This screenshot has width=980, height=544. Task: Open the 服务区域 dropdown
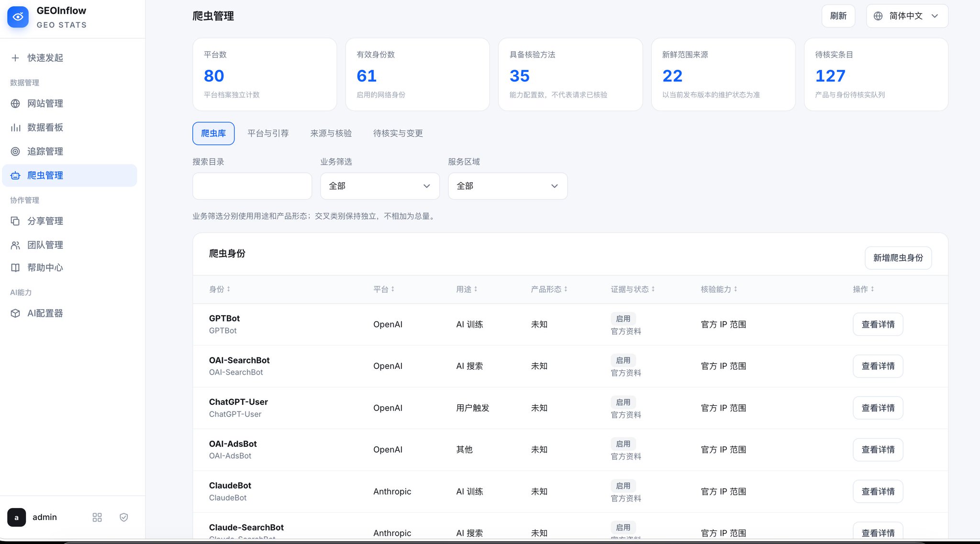(x=508, y=186)
